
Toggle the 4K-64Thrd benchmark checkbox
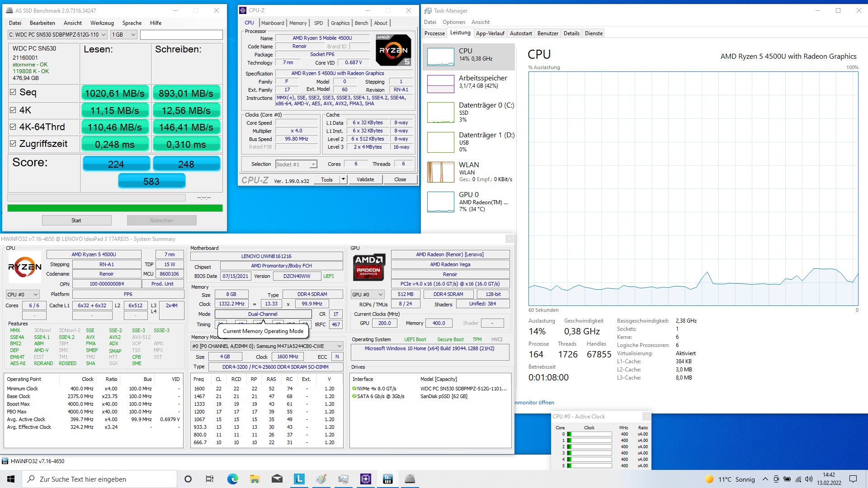point(13,127)
